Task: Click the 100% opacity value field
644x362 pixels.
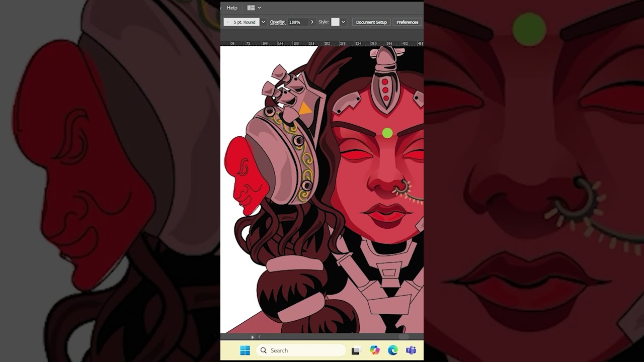Action: point(298,22)
